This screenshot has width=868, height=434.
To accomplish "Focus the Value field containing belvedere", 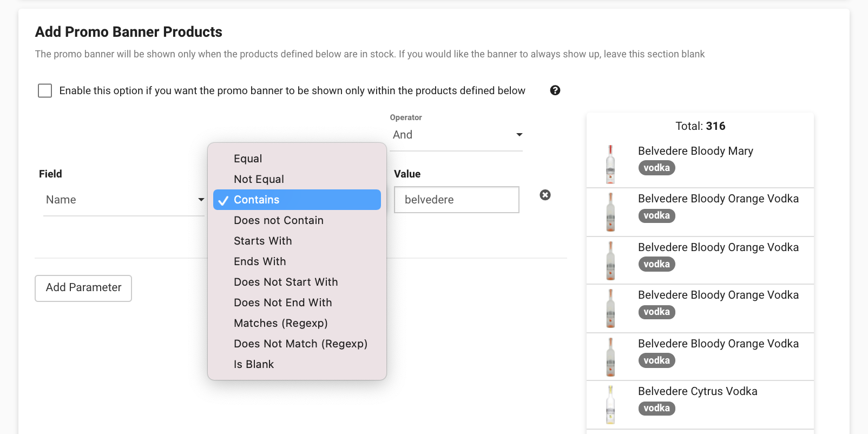I will (457, 200).
